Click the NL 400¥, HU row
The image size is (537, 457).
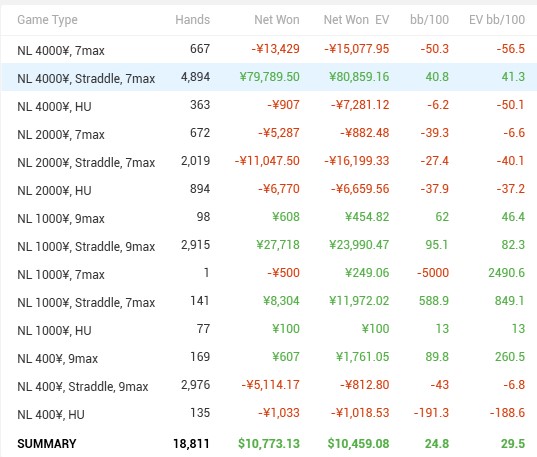pos(268,414)
